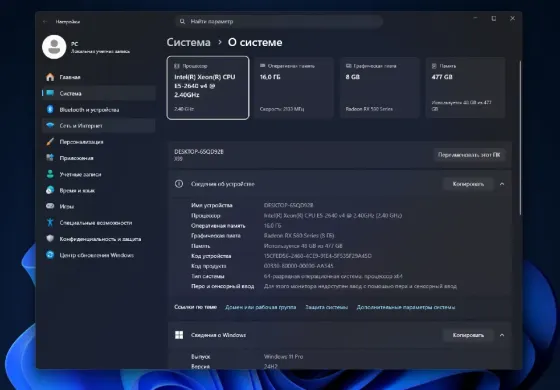Select the 477 GB storage card

(465, 88)
